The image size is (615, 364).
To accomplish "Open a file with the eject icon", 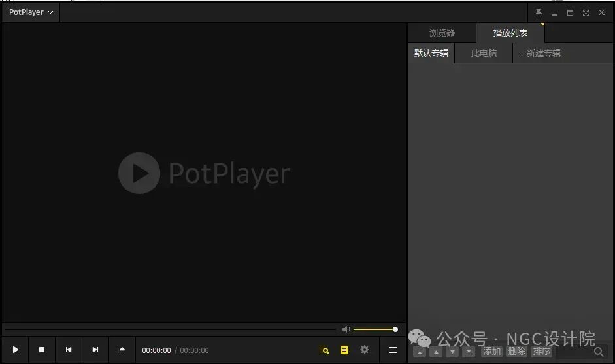I will [122, 350].
